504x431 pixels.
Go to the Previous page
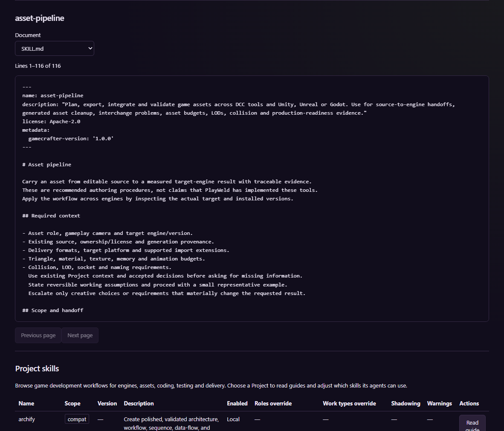click(x=38, y=335)
